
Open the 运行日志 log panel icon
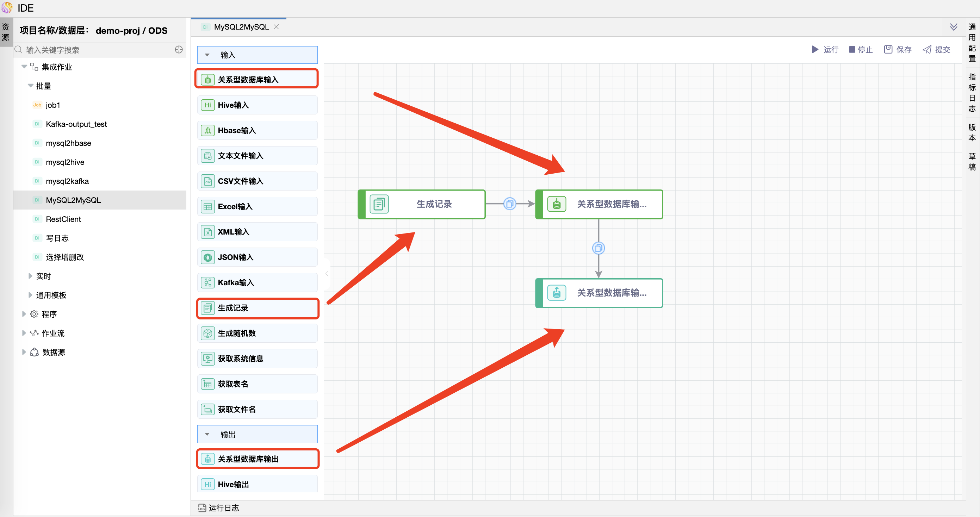(x=201, y=507)
